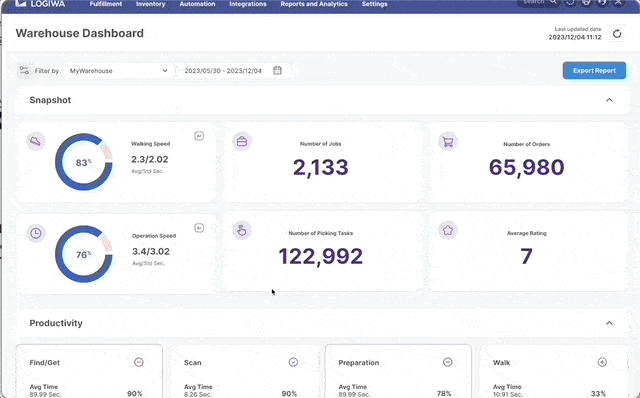
Task: Click the 3.4/3.02 operation speed value
Action: click(151, 251)
